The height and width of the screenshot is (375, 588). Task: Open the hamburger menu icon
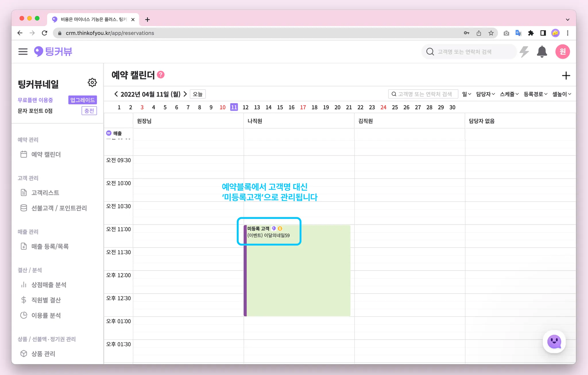click(x=23, y=52)
